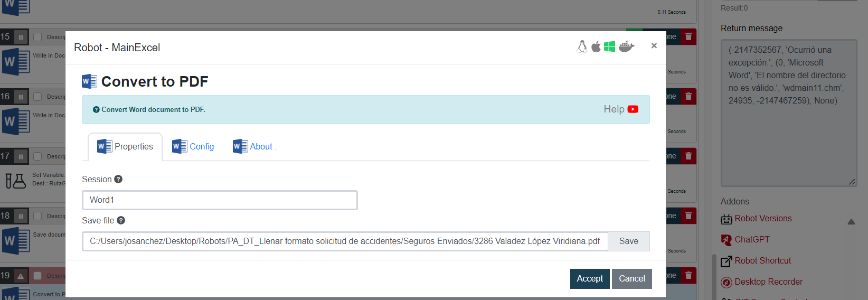This screenshot has width=868, height=300.
Task: Click the Session help question mark
Action: click(x=118, y=179)
